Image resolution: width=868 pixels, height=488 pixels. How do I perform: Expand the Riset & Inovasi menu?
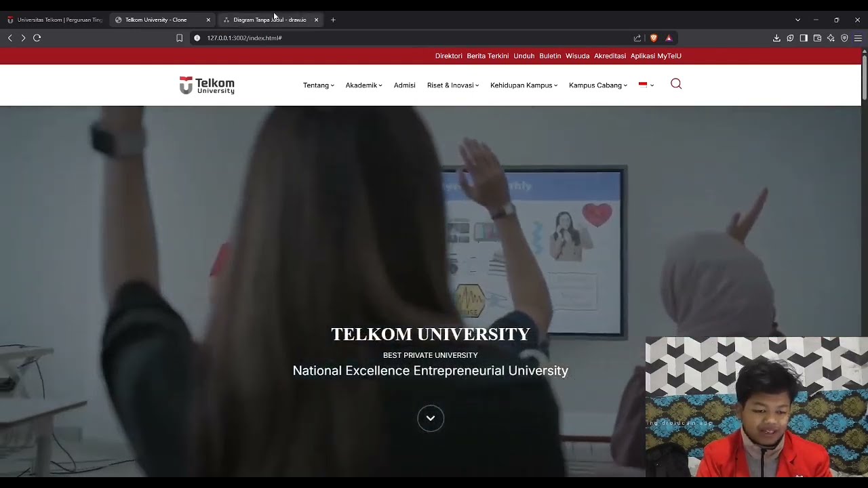453,85
